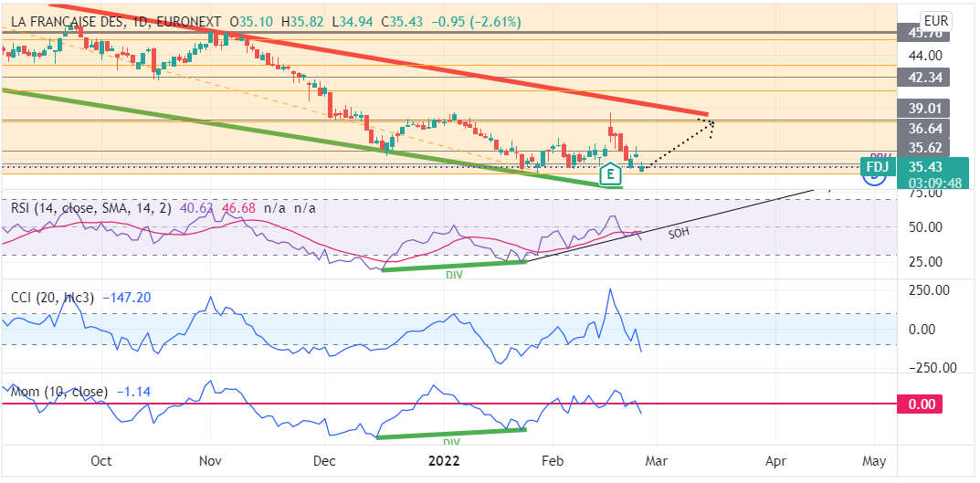Click the May label on time axis
Viewport: 980px width, 483px height.
pos(874,461)
